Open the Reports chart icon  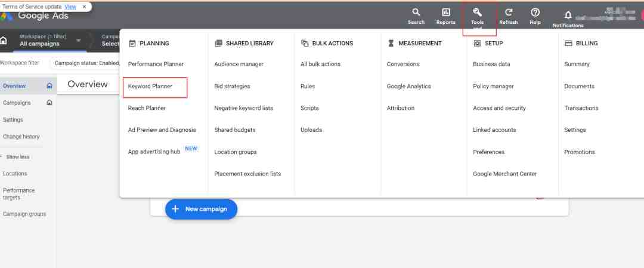click(445, 13)
